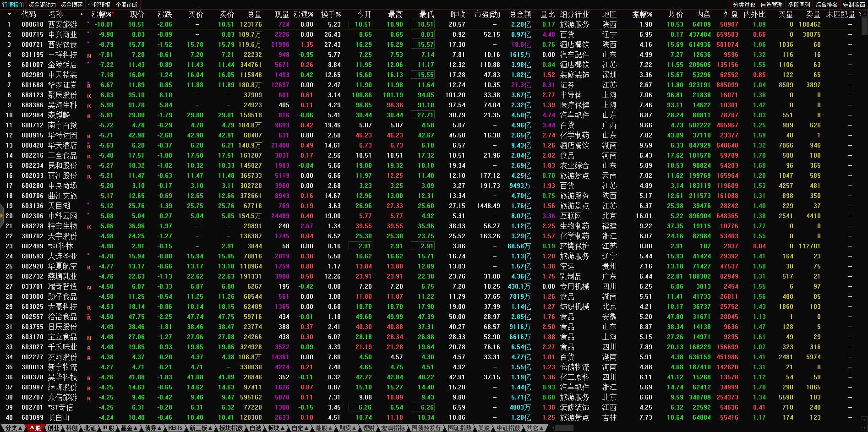Click the question mark icon after 未匹配量

(860, 14)
